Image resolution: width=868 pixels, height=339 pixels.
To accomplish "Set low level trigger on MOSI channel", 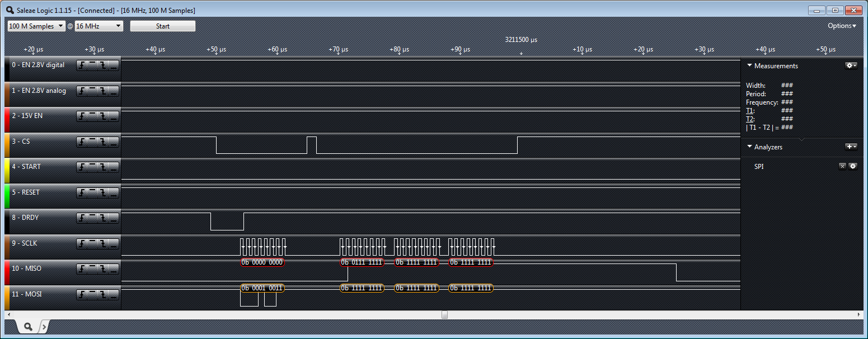I will pos(114,294).
